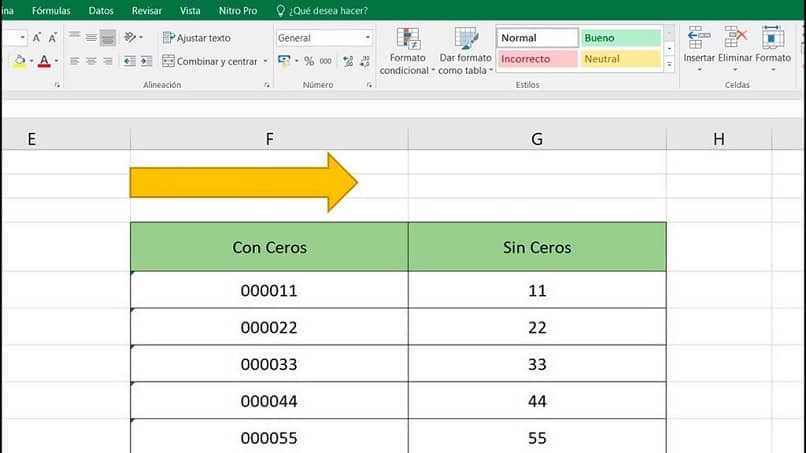The width and height of the screenshot is (806, 453).
Task: Open Alineación group dialog launcher
Action: [267, 85]
